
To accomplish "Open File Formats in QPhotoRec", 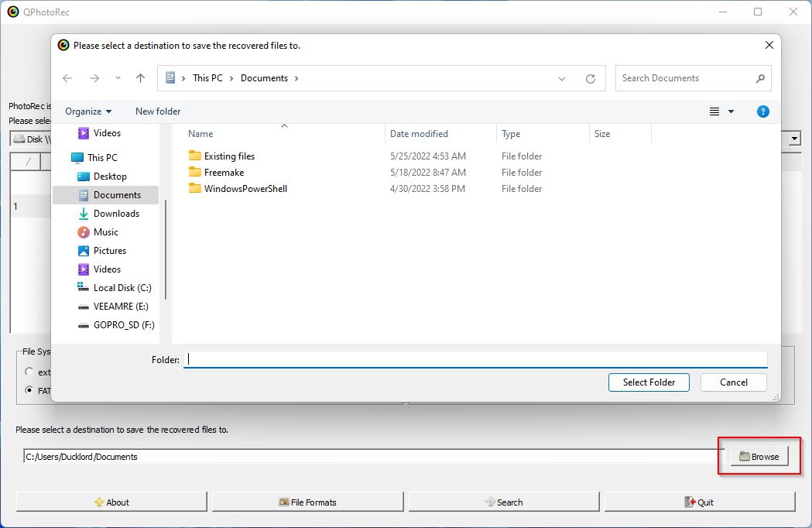I will coord(307,502).
